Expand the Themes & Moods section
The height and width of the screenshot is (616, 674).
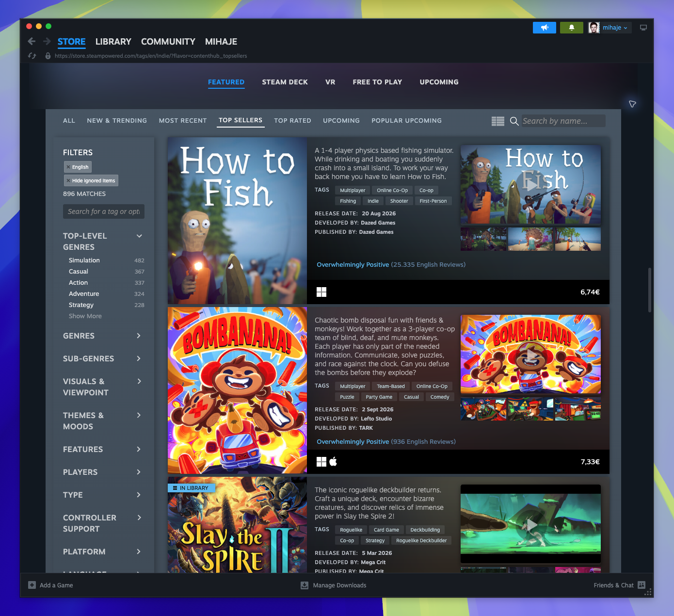(x=139, y=415)
